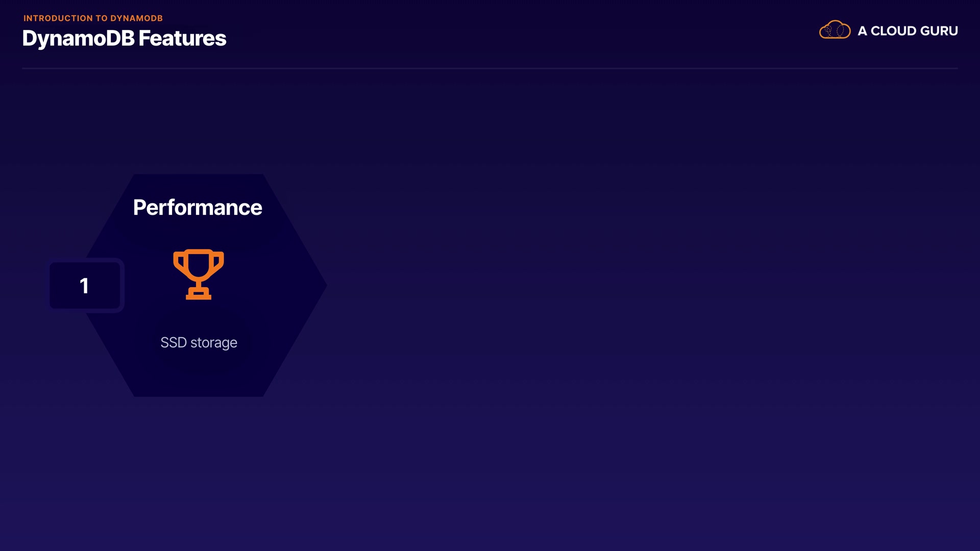Click the A Cloud Guru cloud logo
Screen dimensions: 980x551
click(x=835, y=30)
